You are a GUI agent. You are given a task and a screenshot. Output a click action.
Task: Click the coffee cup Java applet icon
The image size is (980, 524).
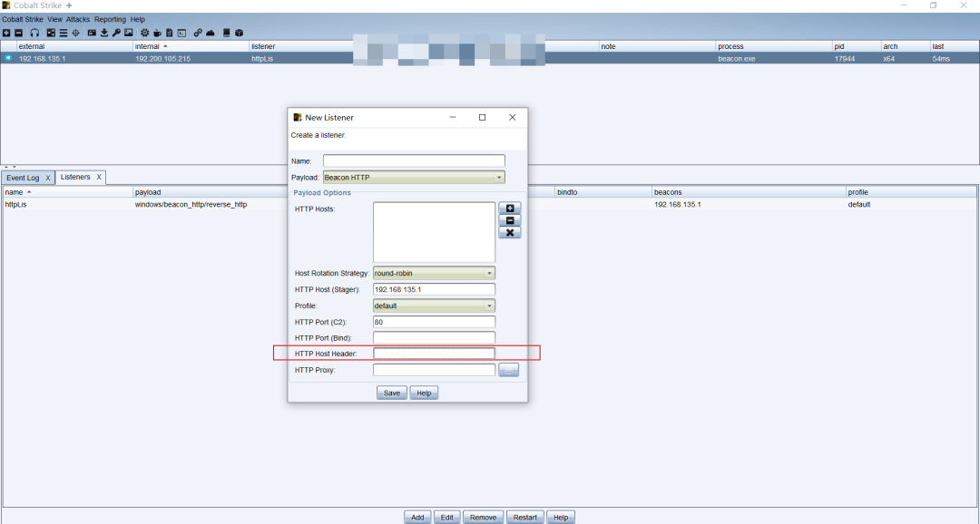(158, 34)
